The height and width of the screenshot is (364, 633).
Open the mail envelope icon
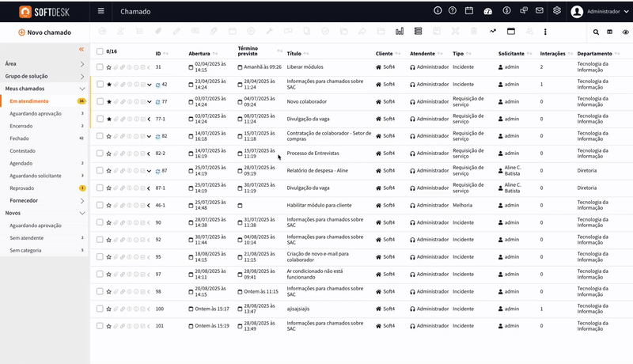pyautogui.click(x=540, y=11)
